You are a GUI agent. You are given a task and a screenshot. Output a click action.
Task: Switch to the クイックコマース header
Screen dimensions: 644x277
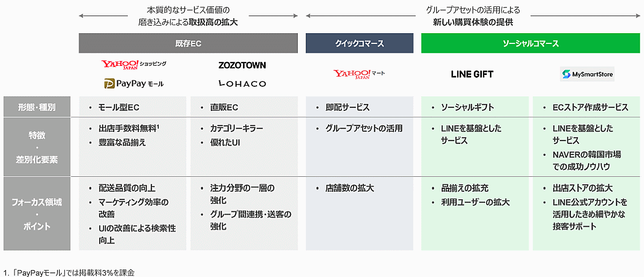[359, 43]
